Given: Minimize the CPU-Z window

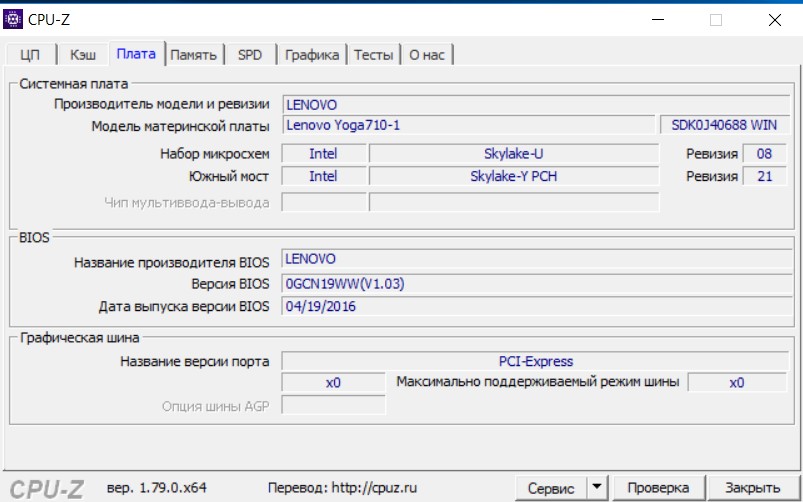Looking at the screenshot, I should [x=658, y=20].
